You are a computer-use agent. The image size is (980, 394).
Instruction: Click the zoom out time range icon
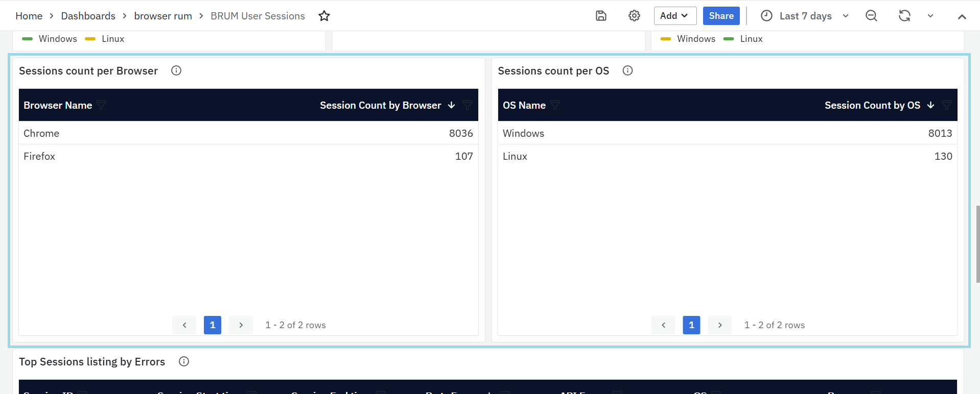[x=871, y=16]
